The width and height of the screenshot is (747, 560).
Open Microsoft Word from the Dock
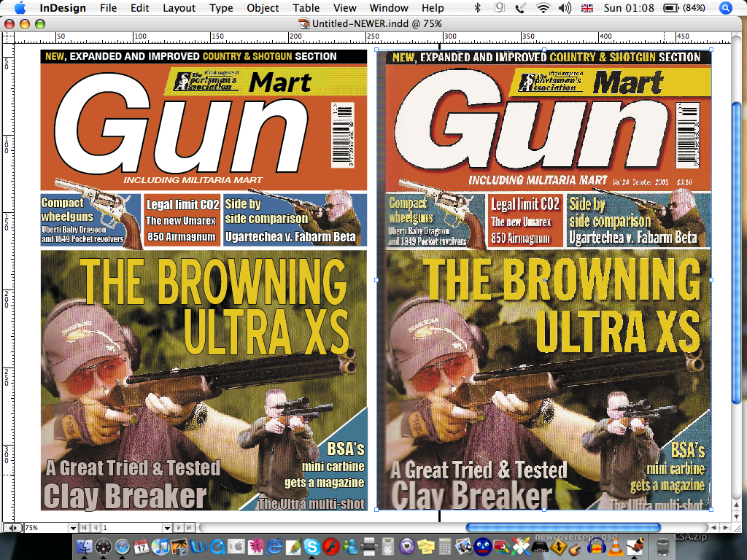pos(198,547)
